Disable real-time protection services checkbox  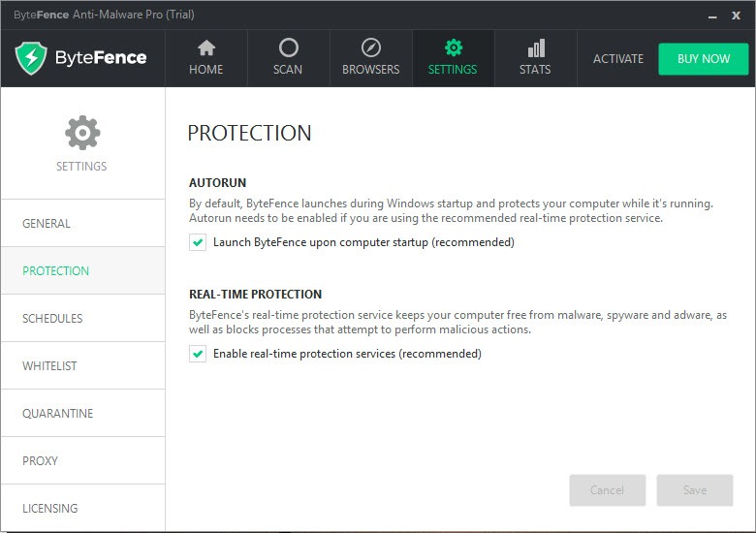pyautogui.click(x=198, y=354)
